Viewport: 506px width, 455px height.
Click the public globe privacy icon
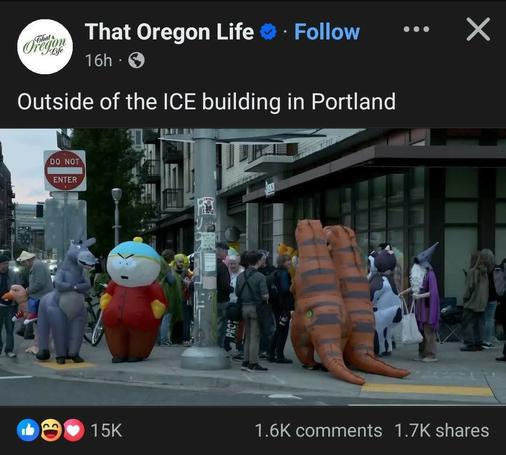137,60
